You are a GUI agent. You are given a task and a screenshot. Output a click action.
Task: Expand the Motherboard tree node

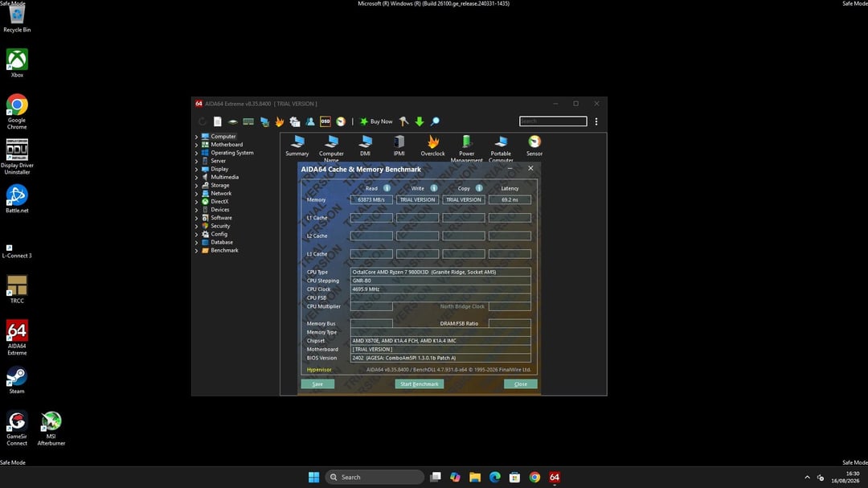(196, 145)
